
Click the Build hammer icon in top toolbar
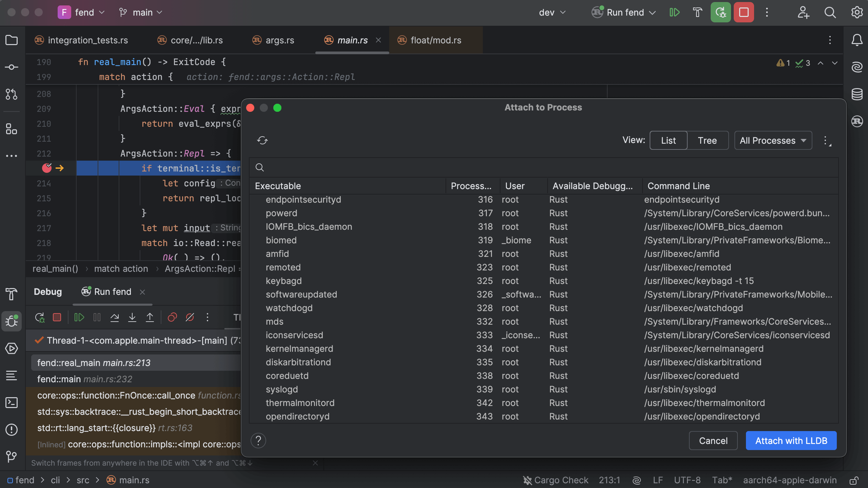tap(697, 13)
